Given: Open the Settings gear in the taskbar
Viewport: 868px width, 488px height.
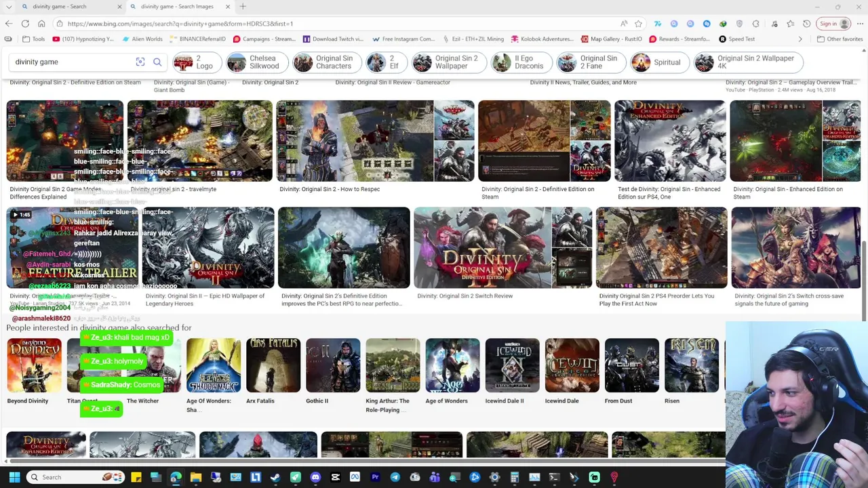Looking at the screenshot, I should tap(494, 477).
